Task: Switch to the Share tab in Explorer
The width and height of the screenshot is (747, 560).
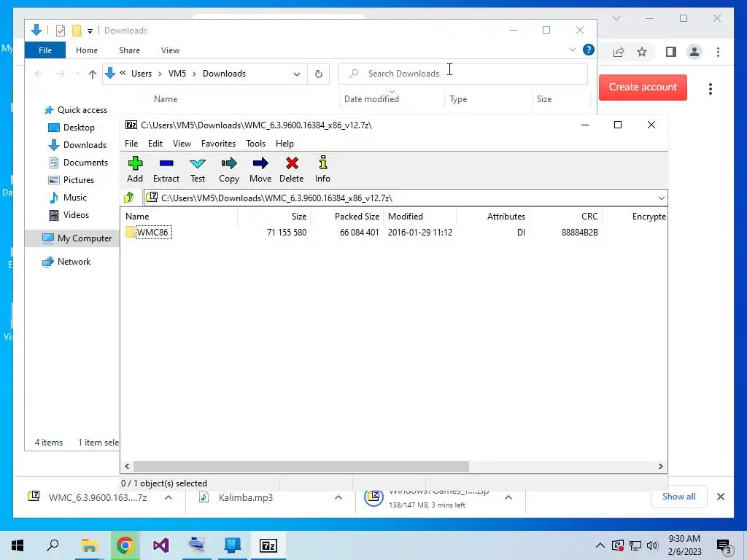Action: click(130, 50)
